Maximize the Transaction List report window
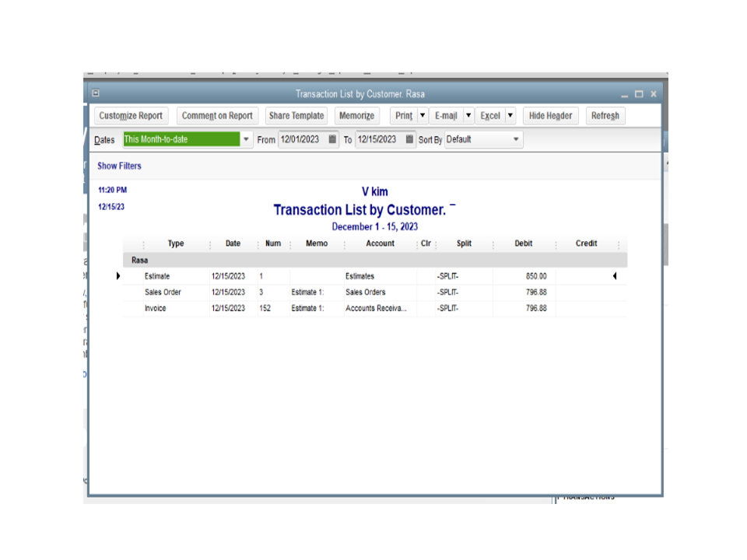747x560 pixels. [x=639, y=94]
